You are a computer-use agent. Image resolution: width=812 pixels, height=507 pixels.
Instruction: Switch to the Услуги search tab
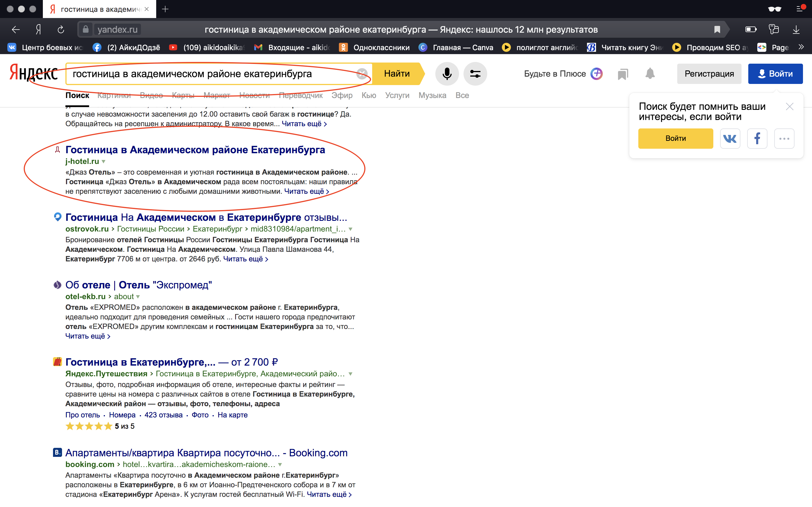coord(397,95)
